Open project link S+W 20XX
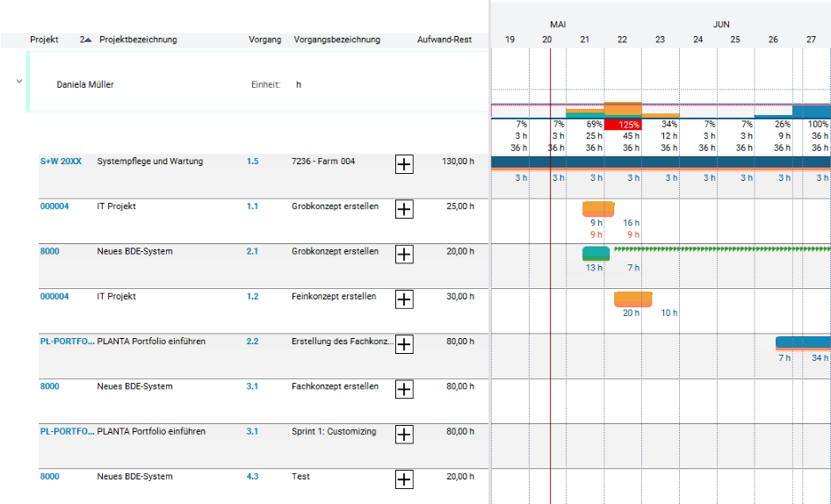The width and height of the screenshot is (831, 504). pos(61,161)
